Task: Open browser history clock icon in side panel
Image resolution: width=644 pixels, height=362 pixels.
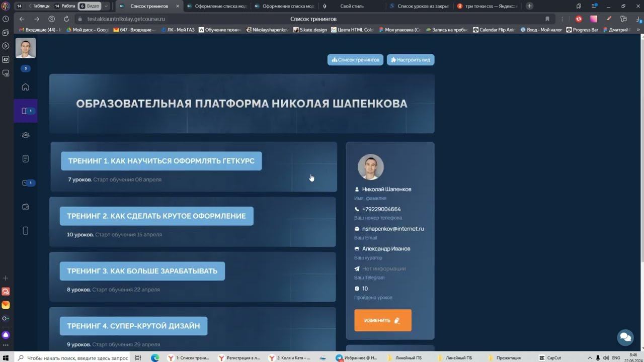Action: coord(6,19)
